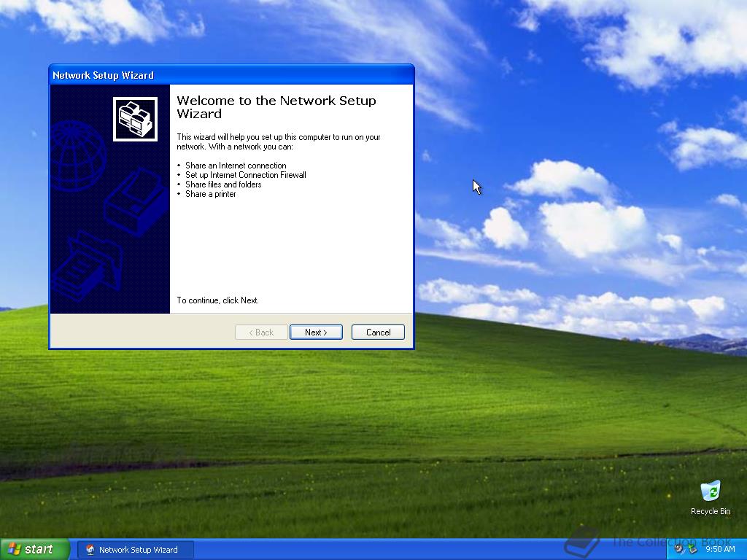Click the 'Share a printer' bullet
This screenshot has height=560, width=747.
coord(210,194)
